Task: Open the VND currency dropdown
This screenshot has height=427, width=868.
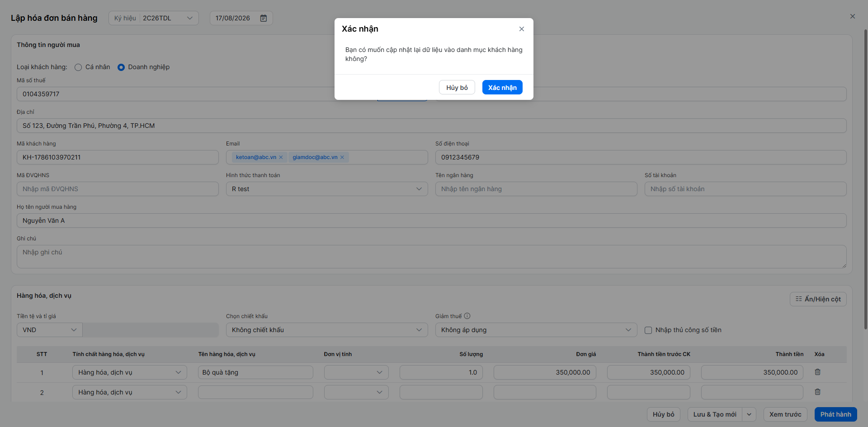Action: click(x=50, y=330)
